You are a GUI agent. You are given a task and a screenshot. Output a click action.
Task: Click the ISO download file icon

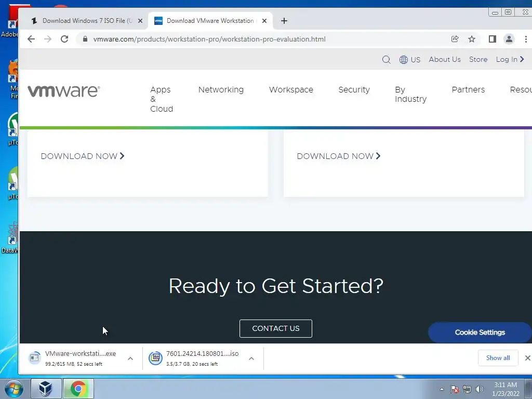(156, 357)
